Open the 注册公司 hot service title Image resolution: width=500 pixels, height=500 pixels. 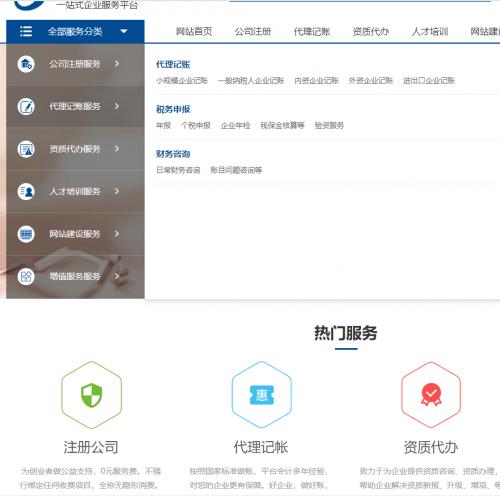[91, 447]
